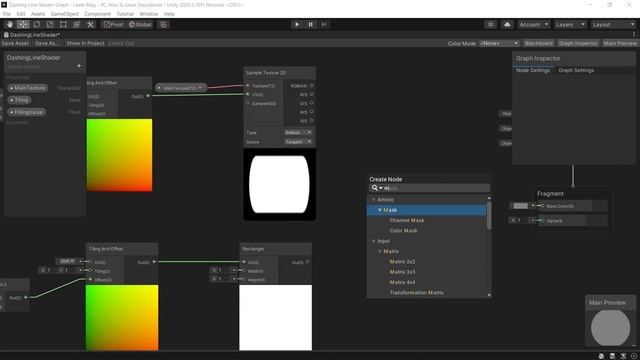This screenshot has height=360, width=640.
Task: Open the Layout dropdown
Action: tap(613, 24)
